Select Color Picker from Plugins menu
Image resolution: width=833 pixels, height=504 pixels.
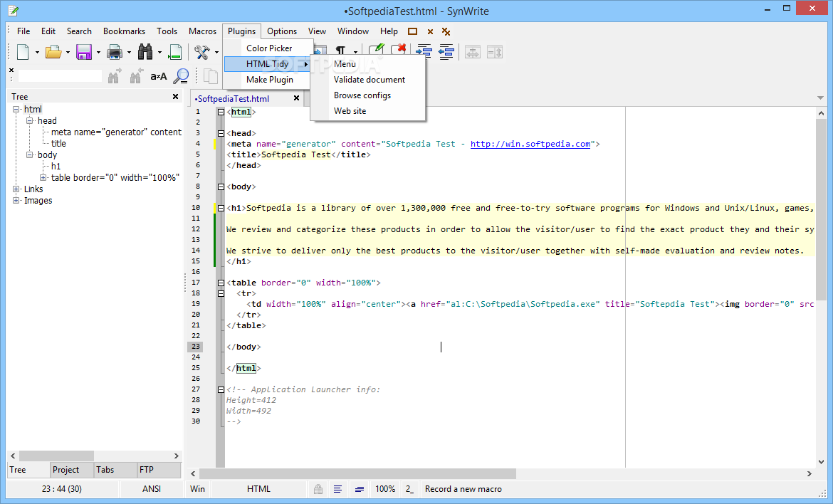[269, 48]
